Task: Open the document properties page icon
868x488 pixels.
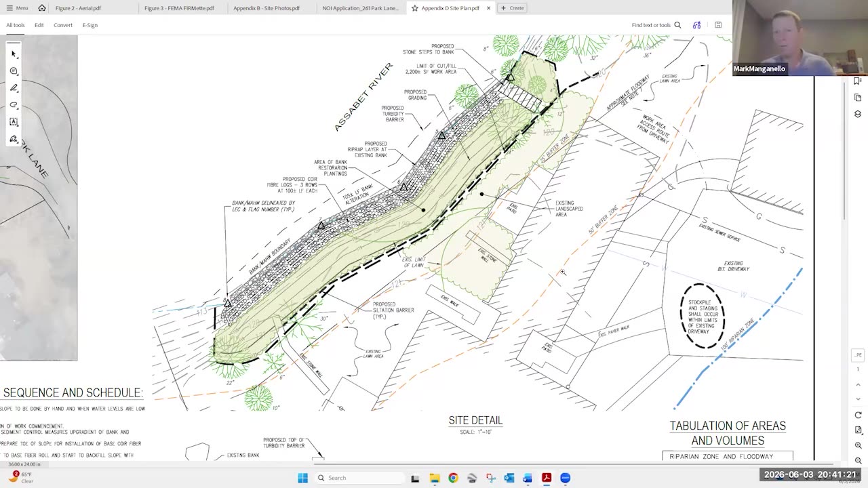Action: point(858,430)
